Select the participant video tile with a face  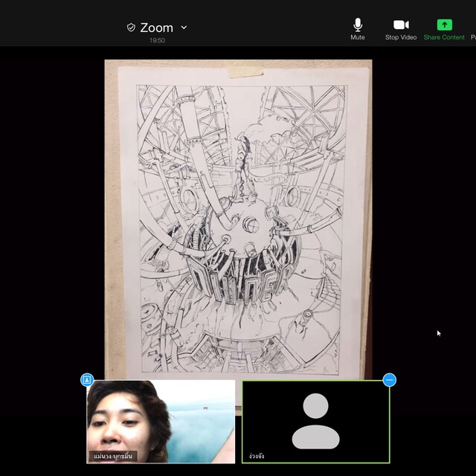pyautogui.click(x=161, y=422)
